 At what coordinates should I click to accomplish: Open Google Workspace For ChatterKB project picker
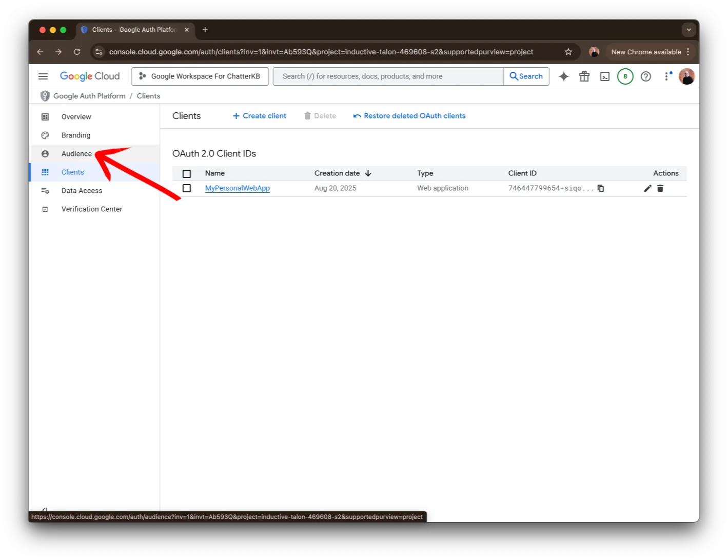(200, 76)
